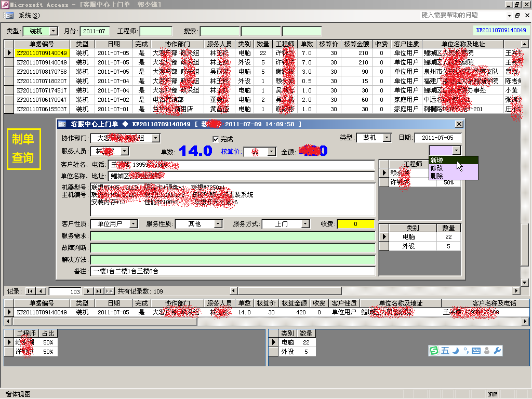532x399 pixels.
Task: Open the 类型 filter dropdown at top
Action: [54, 31]
